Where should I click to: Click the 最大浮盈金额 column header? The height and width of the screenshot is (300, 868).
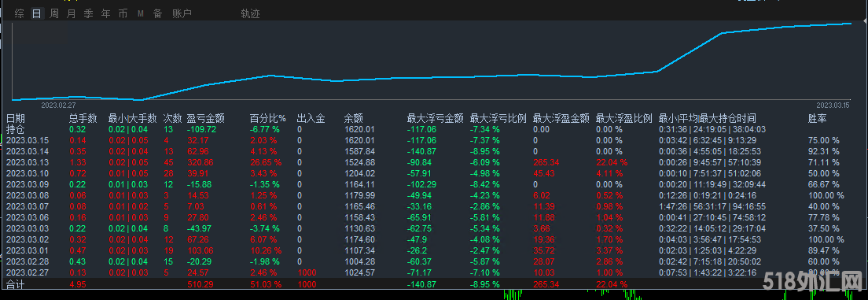click(561, 118)
